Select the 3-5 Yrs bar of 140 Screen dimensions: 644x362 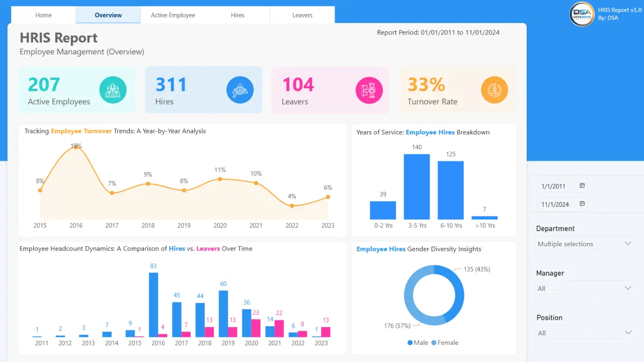(417, 186)
